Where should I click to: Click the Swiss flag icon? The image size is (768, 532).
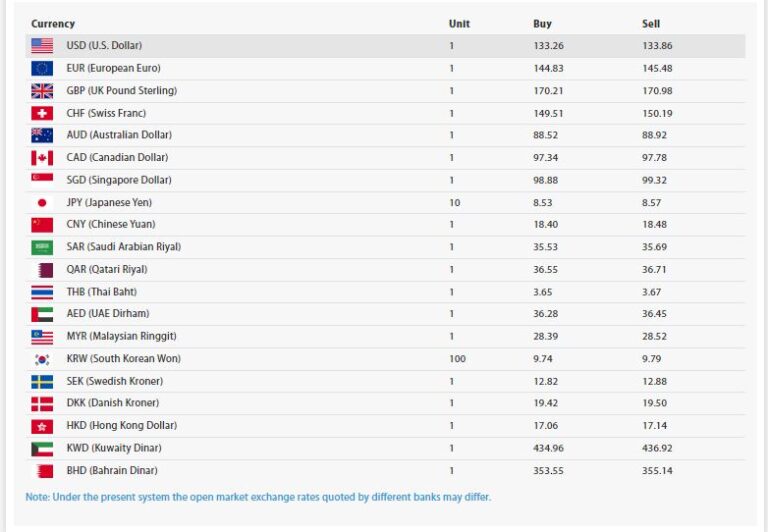[42, 113]
